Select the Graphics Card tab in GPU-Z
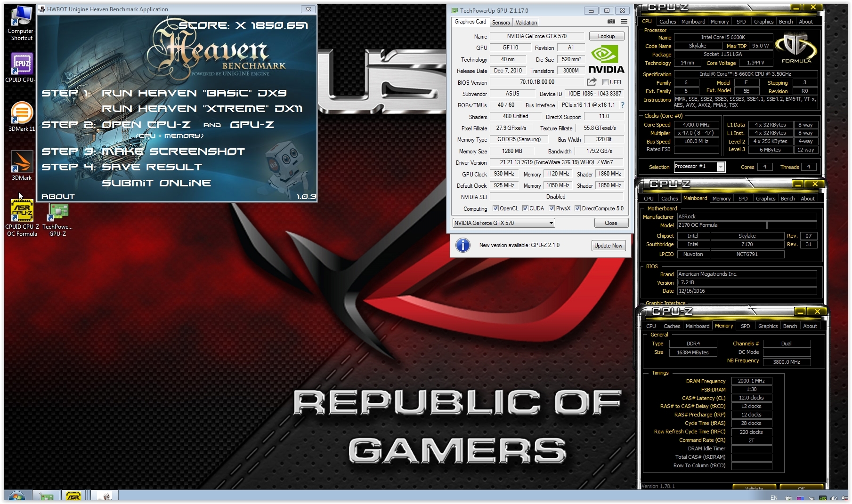This screenshot has width=852, height=504. [470, 22]
